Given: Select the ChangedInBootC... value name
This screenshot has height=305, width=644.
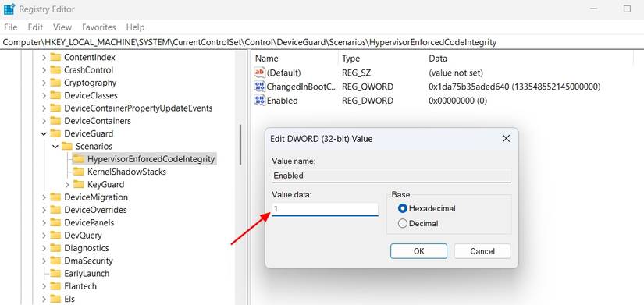Looking at the screenshot, I should pos(302,87).
